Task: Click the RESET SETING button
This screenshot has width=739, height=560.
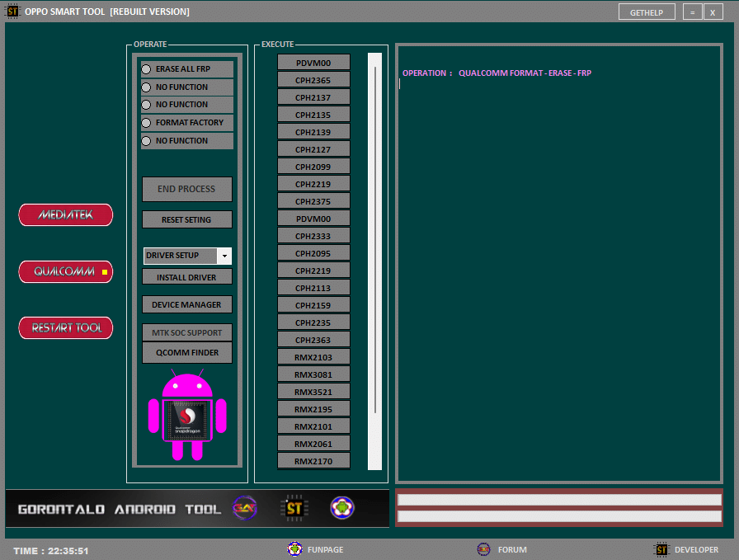Action: [187, 219]
